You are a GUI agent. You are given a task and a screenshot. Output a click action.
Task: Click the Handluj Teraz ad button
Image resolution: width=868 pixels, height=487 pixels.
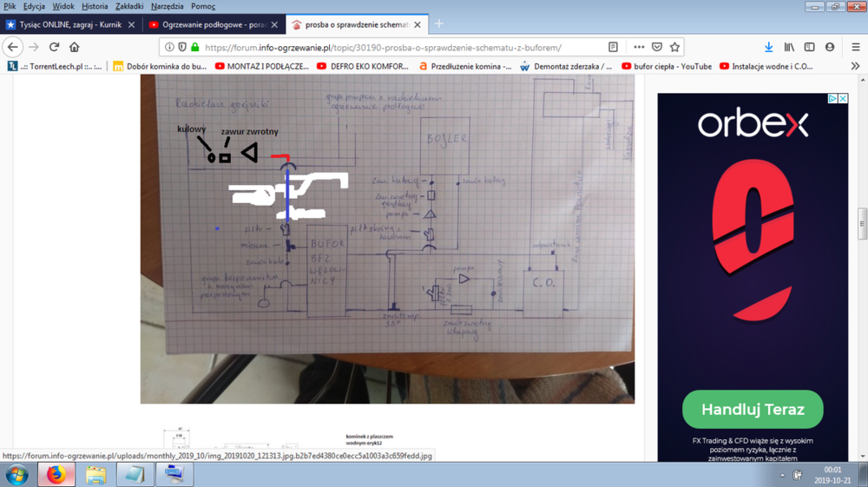point(753,410)
